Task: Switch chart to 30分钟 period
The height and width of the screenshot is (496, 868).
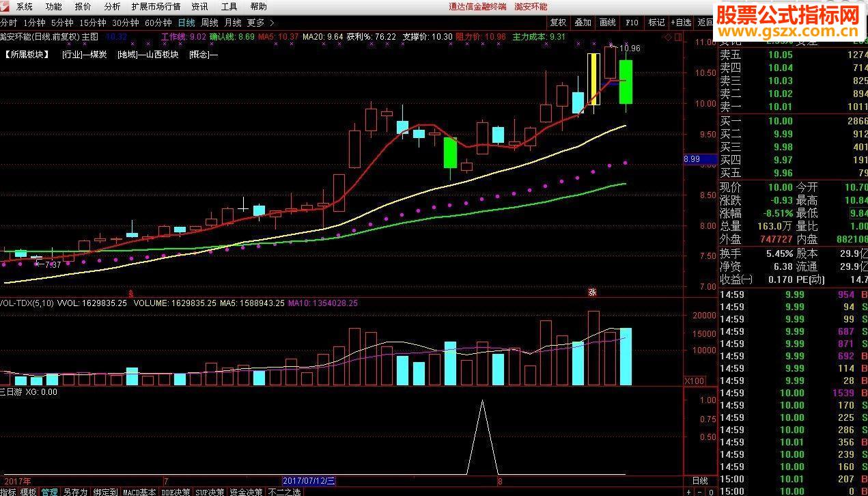Action: tap(126, 23)
